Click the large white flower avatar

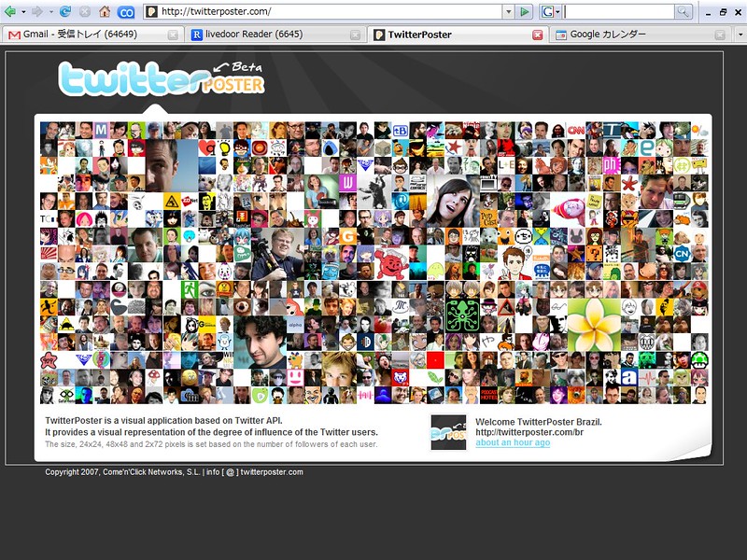click(x=594, y=325)
